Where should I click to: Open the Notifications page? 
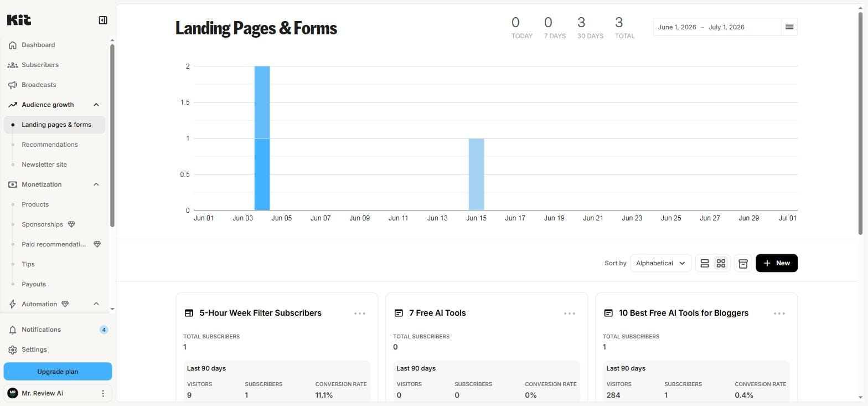[x=41, y=330]
